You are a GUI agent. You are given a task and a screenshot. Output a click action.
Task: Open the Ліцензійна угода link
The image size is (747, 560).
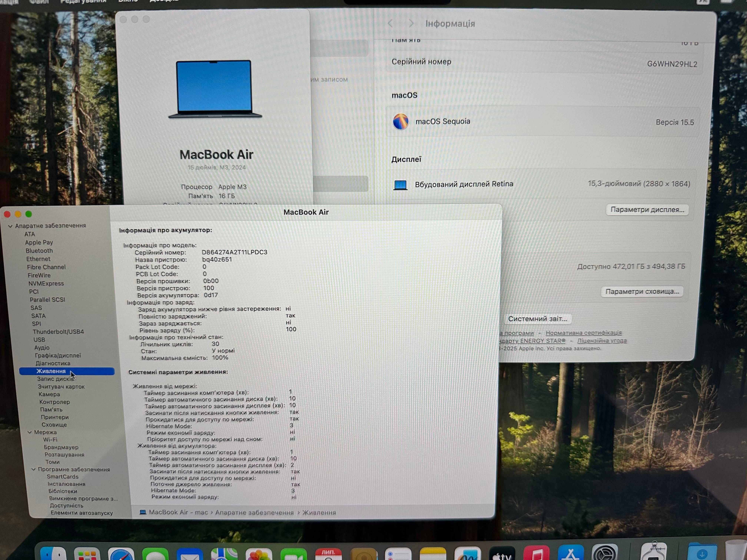pyautogui.click(x=602, y=341)
